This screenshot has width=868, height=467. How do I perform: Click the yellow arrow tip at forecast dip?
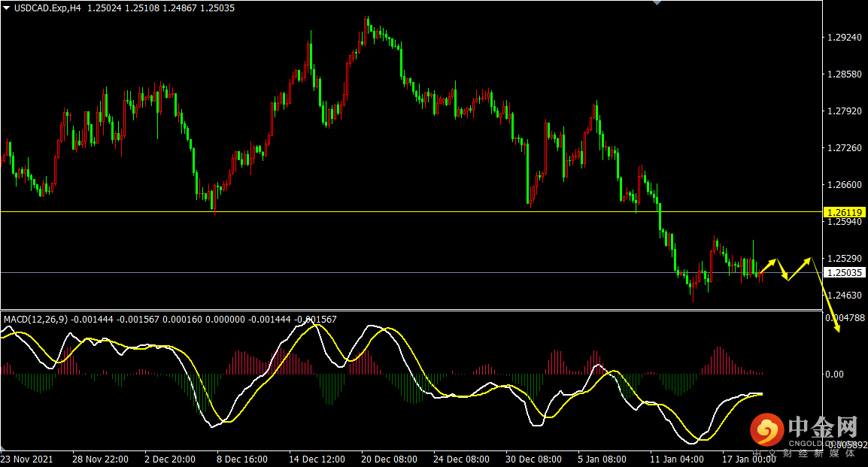click(786, 279)
